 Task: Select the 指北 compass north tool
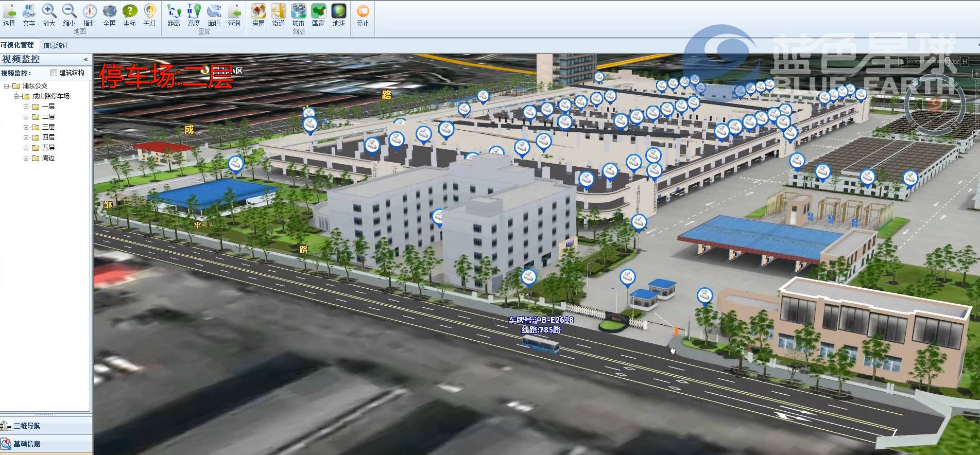tap(90, 14)
